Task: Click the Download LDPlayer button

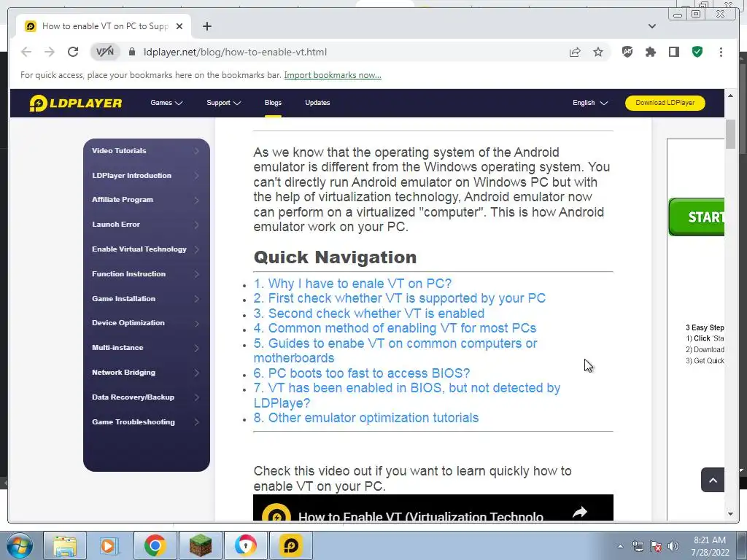Action: click(665, 103)
